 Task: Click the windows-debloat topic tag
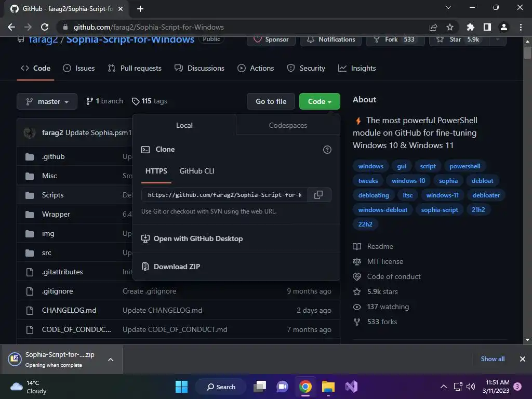tap(383, 210)
